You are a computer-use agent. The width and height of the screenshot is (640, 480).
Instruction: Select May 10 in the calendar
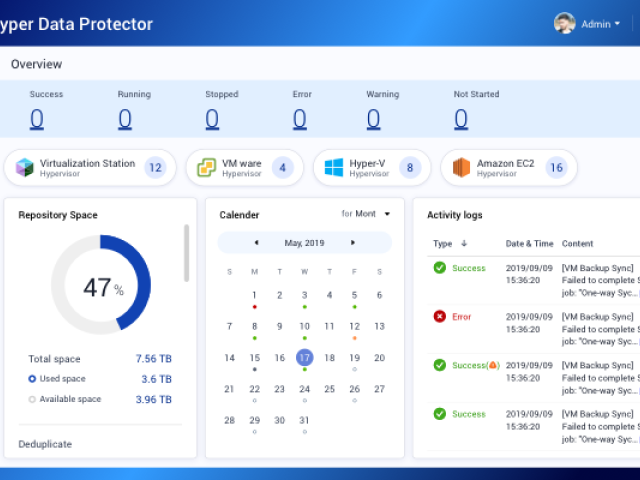point(304,326)
